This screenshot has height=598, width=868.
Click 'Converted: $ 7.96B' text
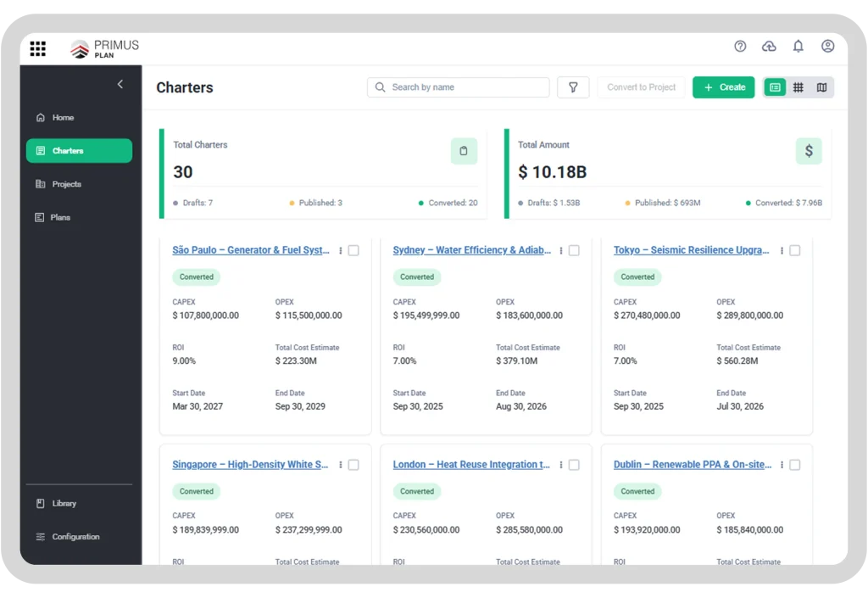[789, 204]
